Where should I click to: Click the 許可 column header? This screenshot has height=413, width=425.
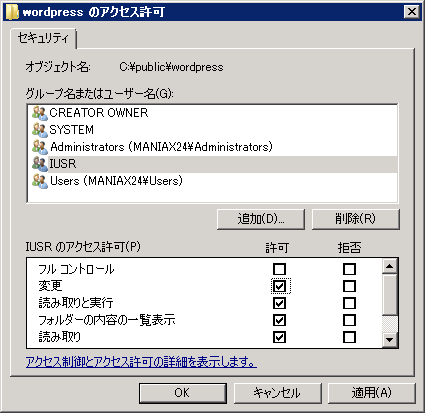277,248
